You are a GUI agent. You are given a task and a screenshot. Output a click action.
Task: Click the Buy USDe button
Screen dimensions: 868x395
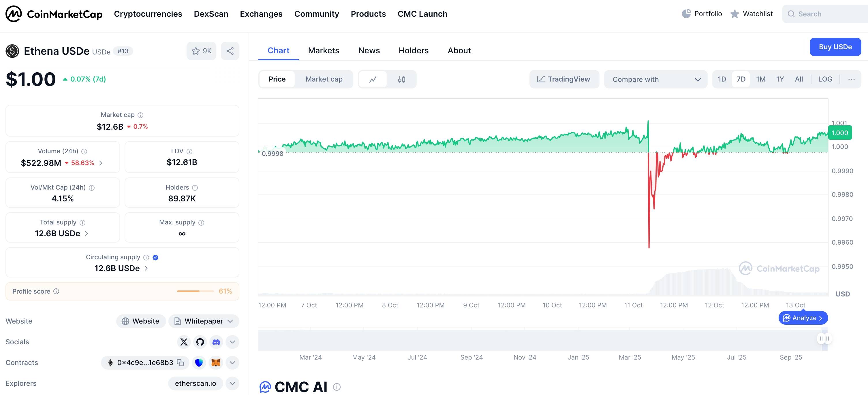835,47
